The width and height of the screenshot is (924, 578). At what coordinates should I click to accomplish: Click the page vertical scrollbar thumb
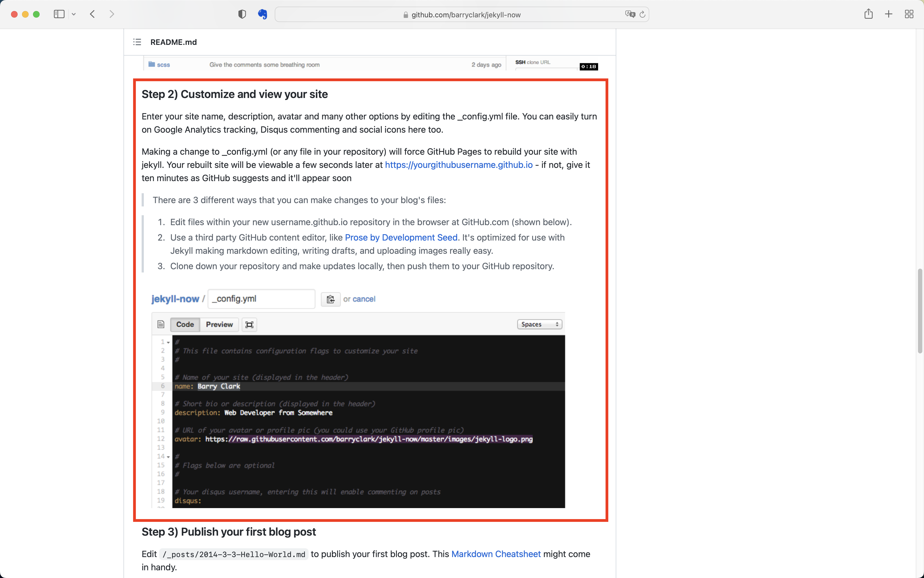(x=920, y=311)
